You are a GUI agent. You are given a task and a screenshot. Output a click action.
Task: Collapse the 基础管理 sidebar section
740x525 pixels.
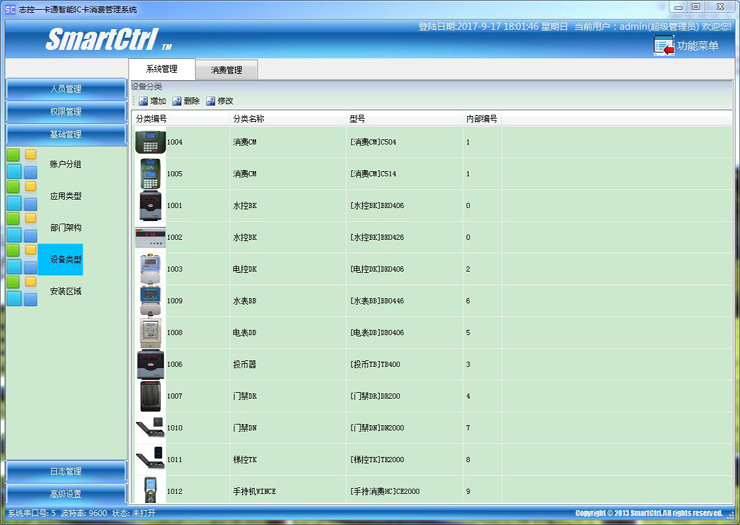point(66,134)
